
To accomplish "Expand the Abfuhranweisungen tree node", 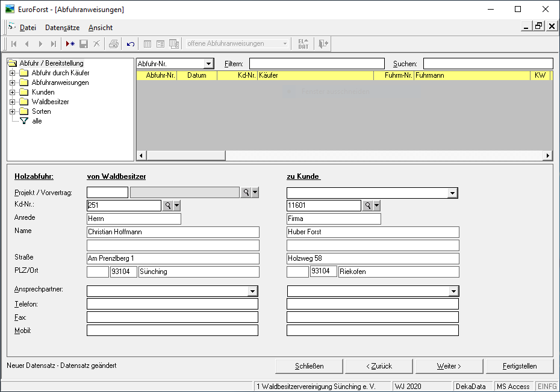I will tap(12, 83).
